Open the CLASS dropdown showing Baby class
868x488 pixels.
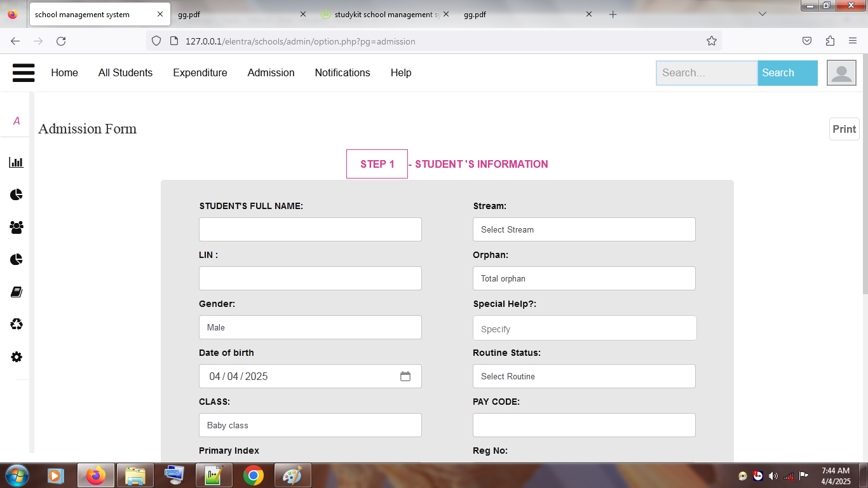click(310, 425)
